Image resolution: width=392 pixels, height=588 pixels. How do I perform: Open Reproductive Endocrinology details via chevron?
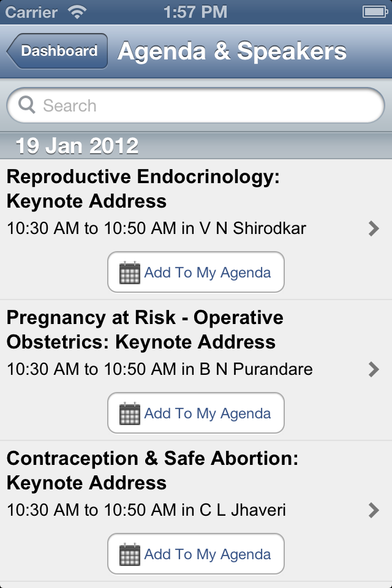[374, 229]
